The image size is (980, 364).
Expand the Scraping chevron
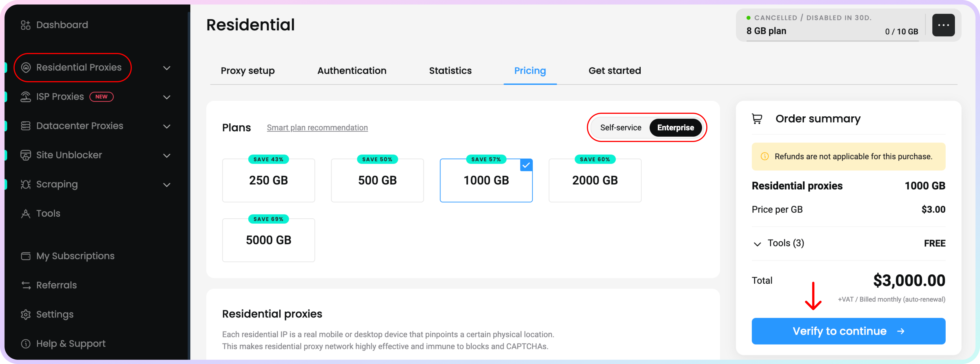click(167, 185)
